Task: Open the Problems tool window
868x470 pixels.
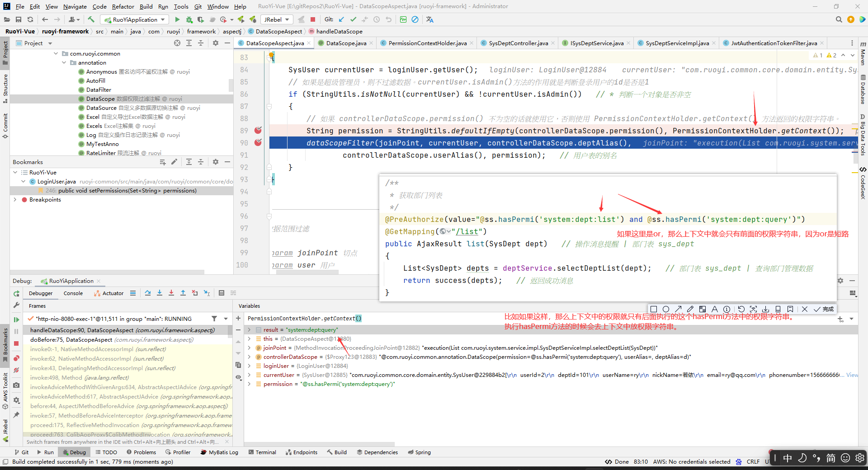Action: [x=142, y=452]
